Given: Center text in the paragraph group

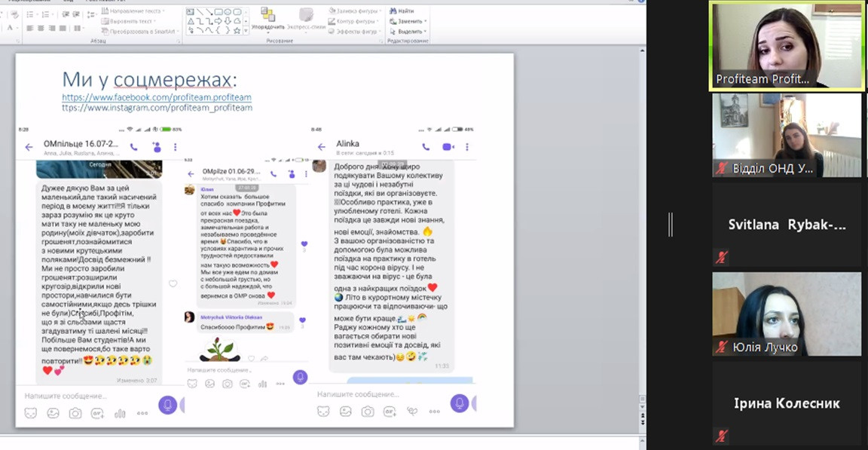Looking at the screenshot, I should pyautogui.click(x=41, y=28).
